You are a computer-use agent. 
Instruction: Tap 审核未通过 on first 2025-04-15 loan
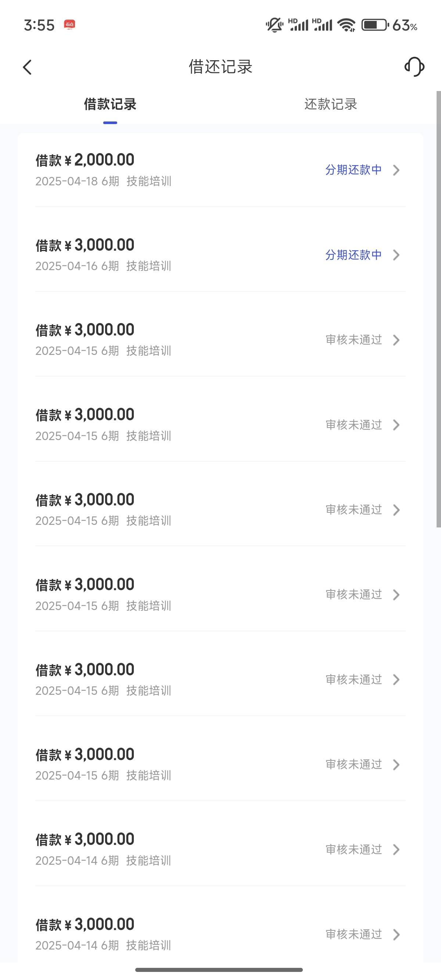tap(354, 340)
